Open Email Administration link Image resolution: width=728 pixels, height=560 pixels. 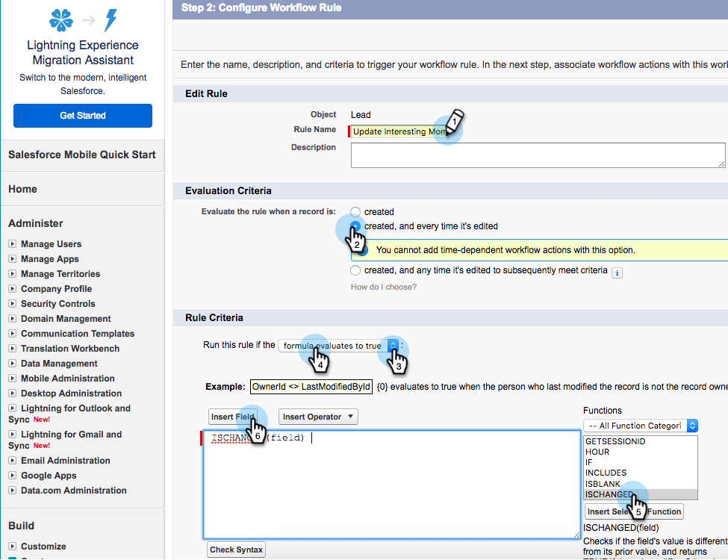click(66, 461)
